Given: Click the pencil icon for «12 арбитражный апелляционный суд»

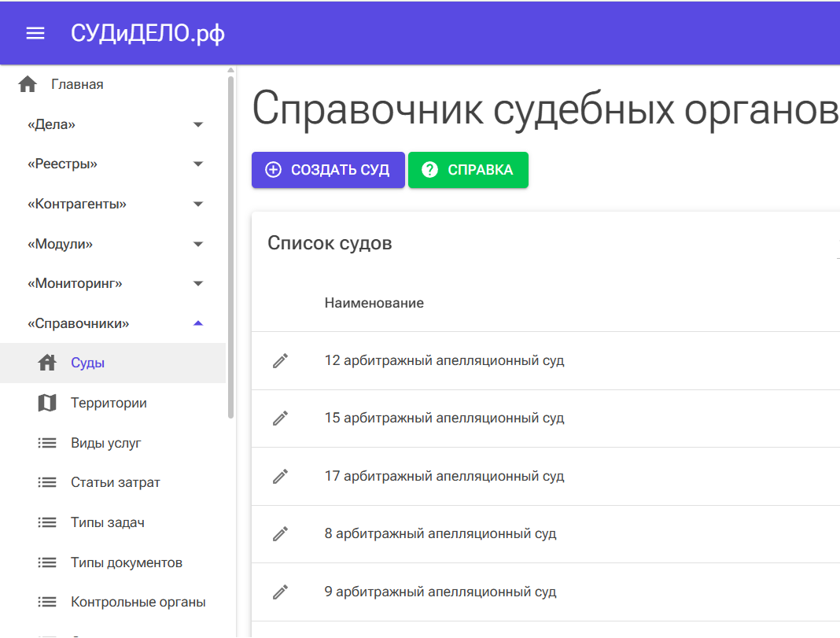Looking at the screenshot, I should click(x=280, y=360).
